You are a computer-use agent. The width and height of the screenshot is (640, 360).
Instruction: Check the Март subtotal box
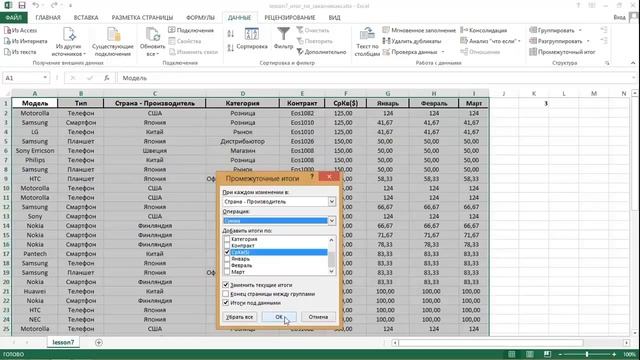[227, 272]
